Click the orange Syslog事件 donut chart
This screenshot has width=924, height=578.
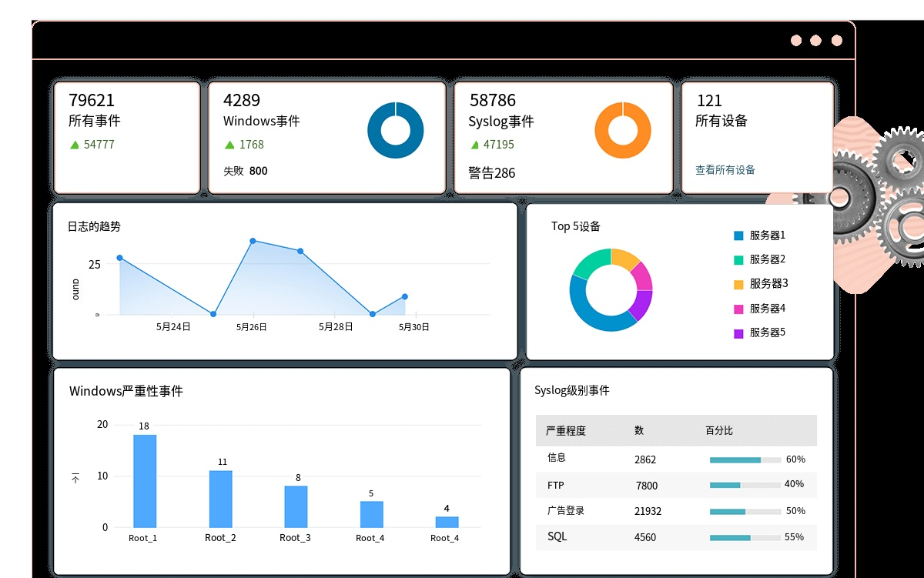pyautogui.click(x=623, y=131)
